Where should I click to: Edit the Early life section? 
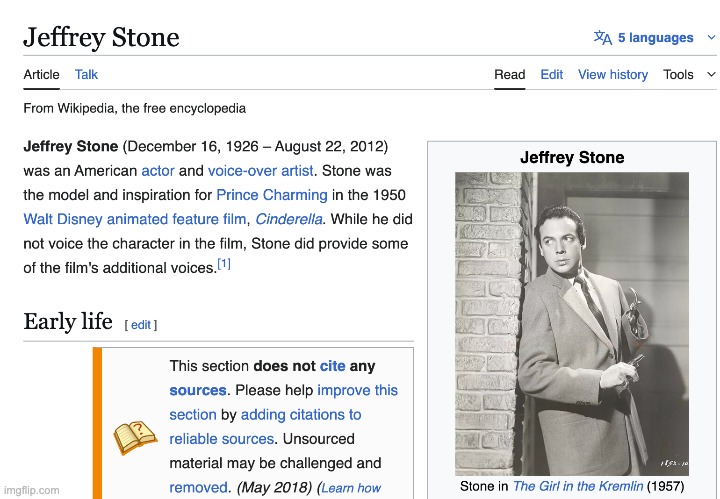[141, 324]
